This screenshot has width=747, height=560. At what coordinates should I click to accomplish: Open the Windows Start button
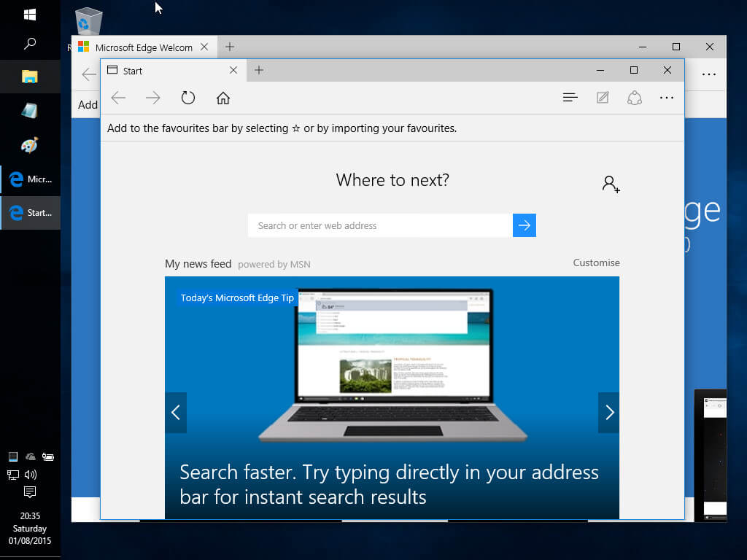[29, 15]
